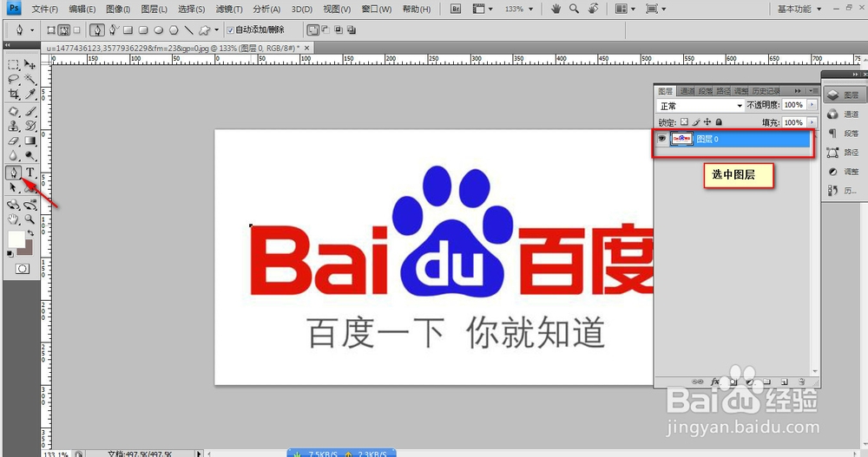Select the Horizontal Type tool
This screenshot has height=457, width=868.
tap(30, 173)
